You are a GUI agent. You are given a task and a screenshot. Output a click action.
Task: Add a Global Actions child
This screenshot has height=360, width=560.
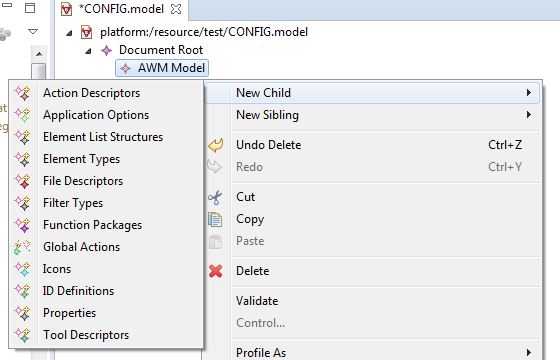106,247
